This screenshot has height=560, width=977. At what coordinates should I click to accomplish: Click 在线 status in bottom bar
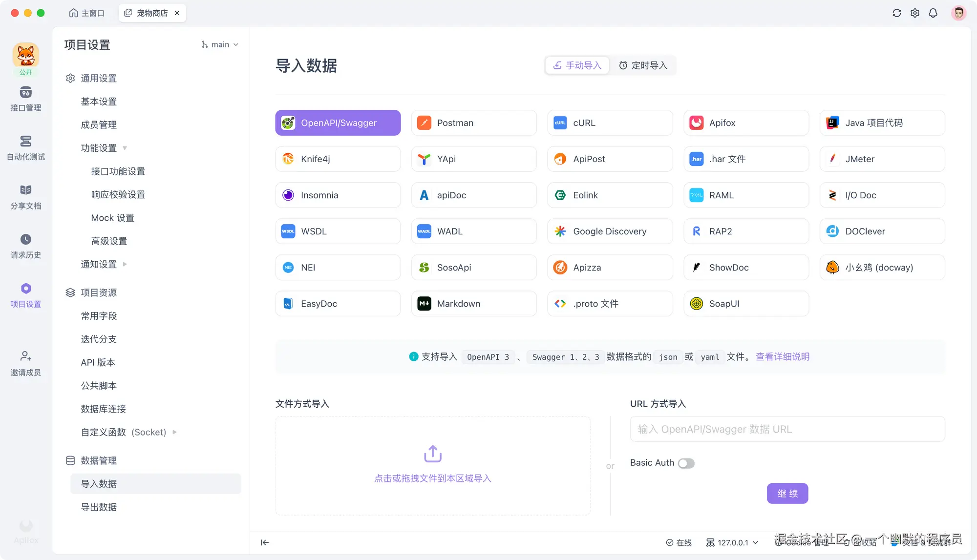click(x=679, y=542)
